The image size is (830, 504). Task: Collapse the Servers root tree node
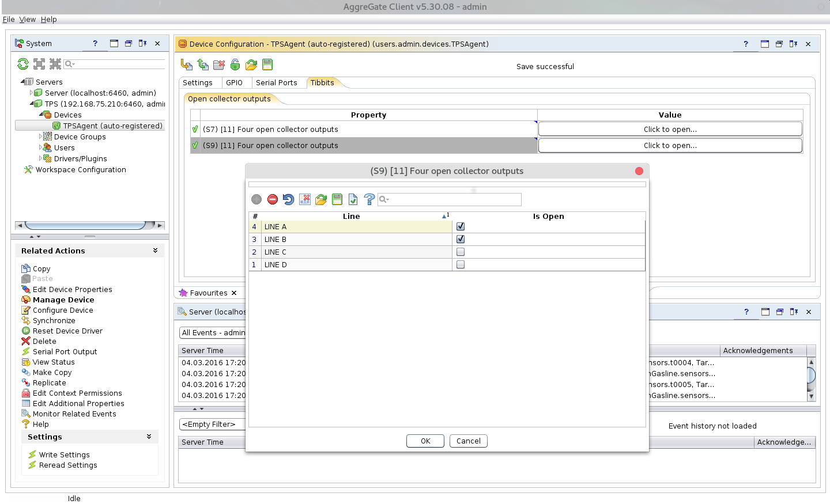[22, 82]
